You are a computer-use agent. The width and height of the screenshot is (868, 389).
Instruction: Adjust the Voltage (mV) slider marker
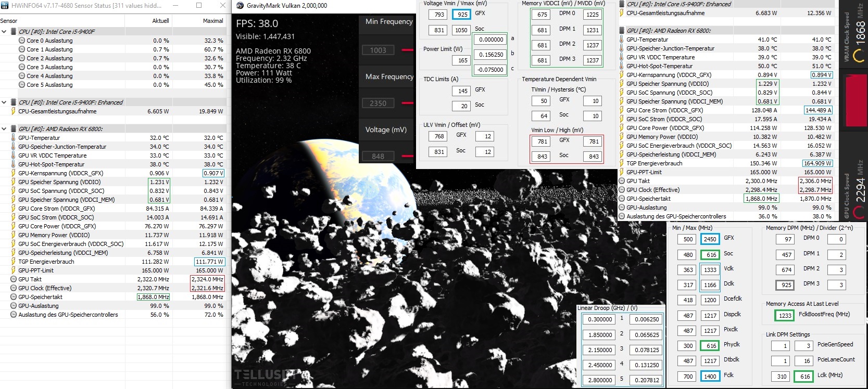point(408,156)
